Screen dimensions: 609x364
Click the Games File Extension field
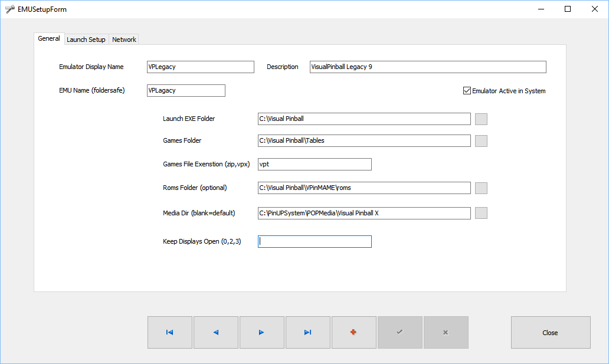(x=315, y=165)
